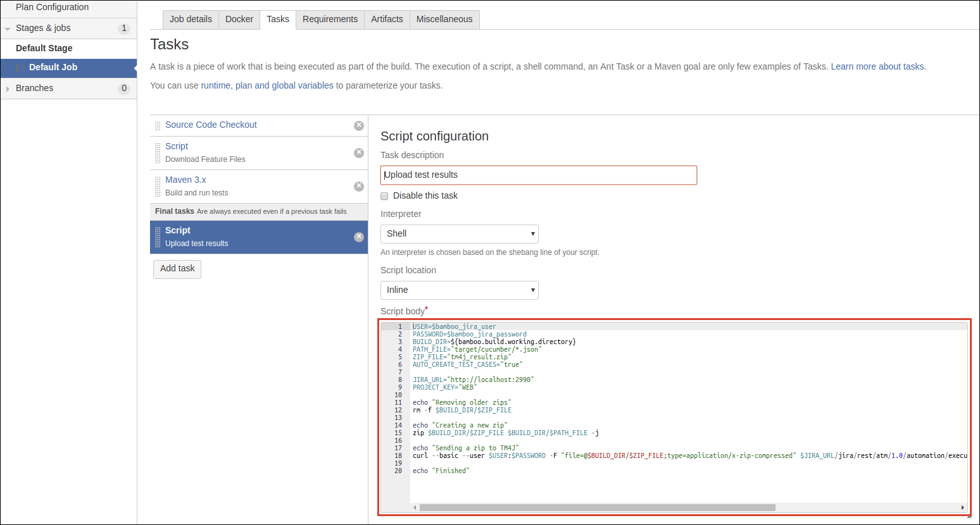Viewport: 980px width, 525px height.
Task: Click drag handle of Upload test results task
Action: pos(158,237)
